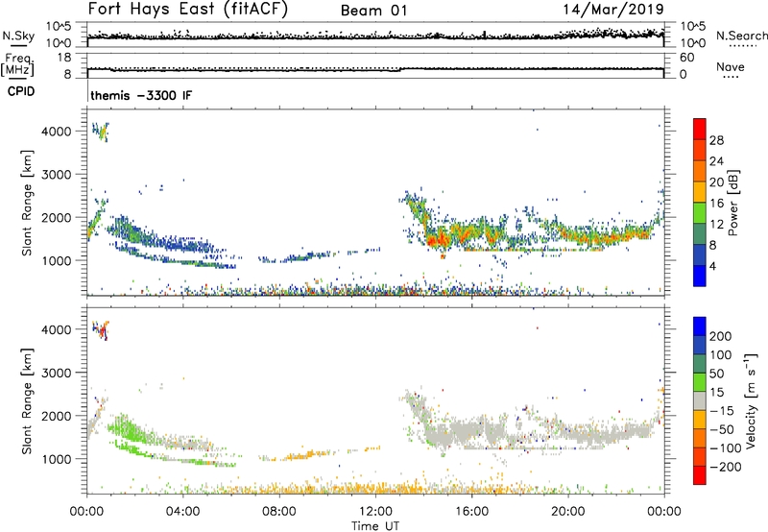Click the "Slant Range [km]" label of power panel

tap(27, 203)
